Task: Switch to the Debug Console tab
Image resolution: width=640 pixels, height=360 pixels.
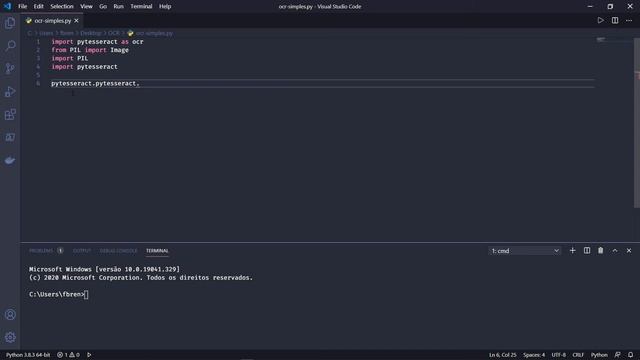Action: [118, 251]
